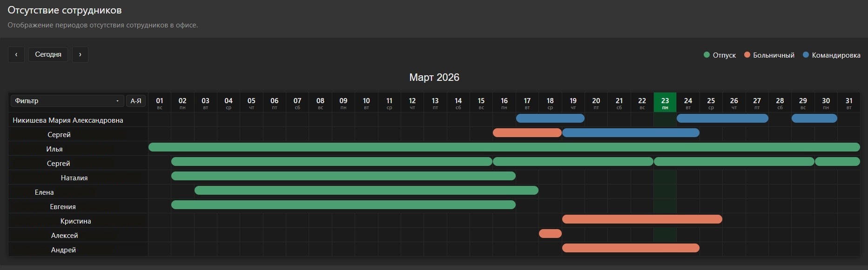
Task: Click the orange Больничный legend dot
Action: tap(747, 55)
